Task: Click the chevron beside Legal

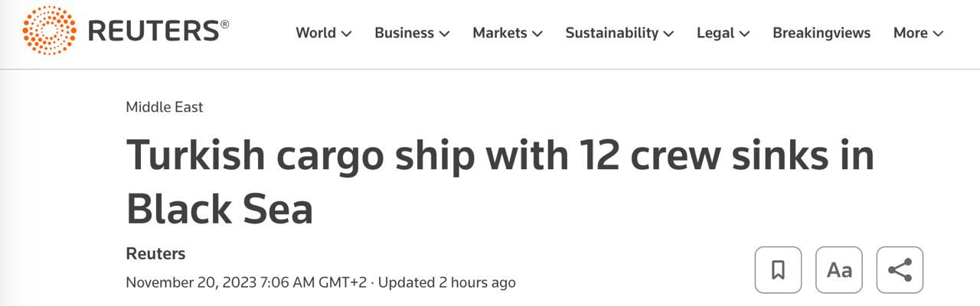Action: click(x=744, y=34)
